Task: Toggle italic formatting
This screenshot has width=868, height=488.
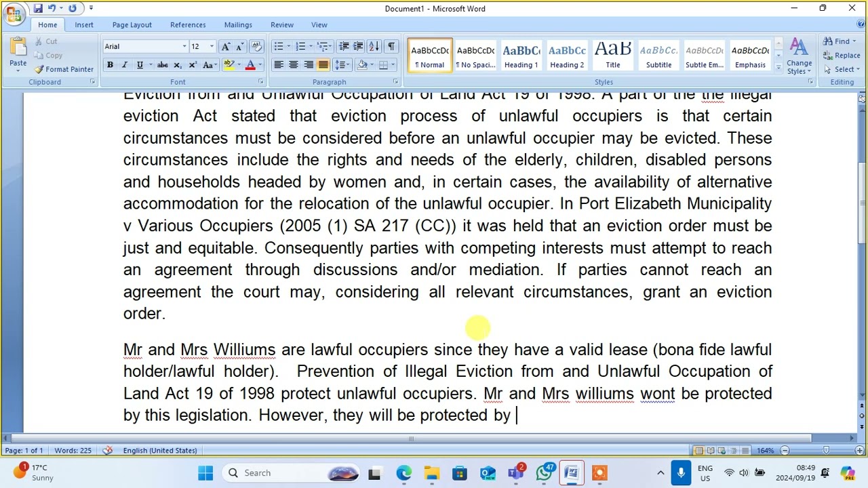Action: [x=125, y=65]
